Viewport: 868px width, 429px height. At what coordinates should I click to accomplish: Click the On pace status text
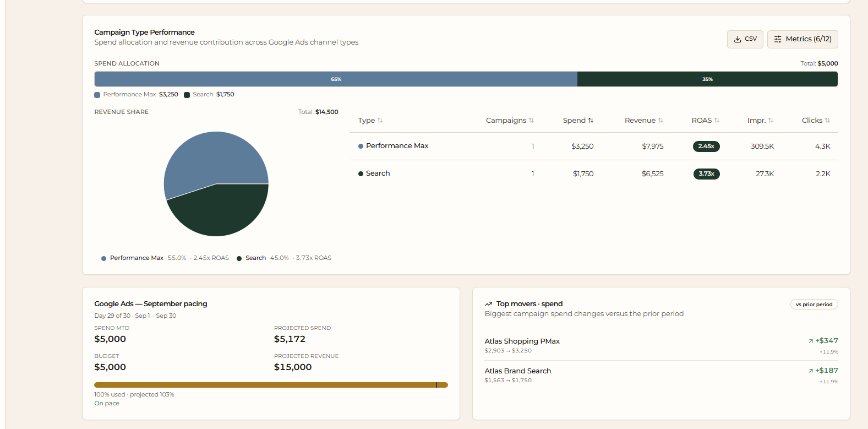point(107,404)
